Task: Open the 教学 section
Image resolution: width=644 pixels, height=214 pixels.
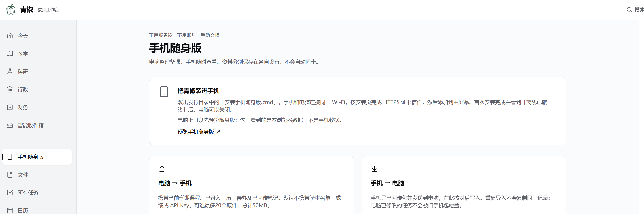Action: pyautogui.click(x=37, y=53)
